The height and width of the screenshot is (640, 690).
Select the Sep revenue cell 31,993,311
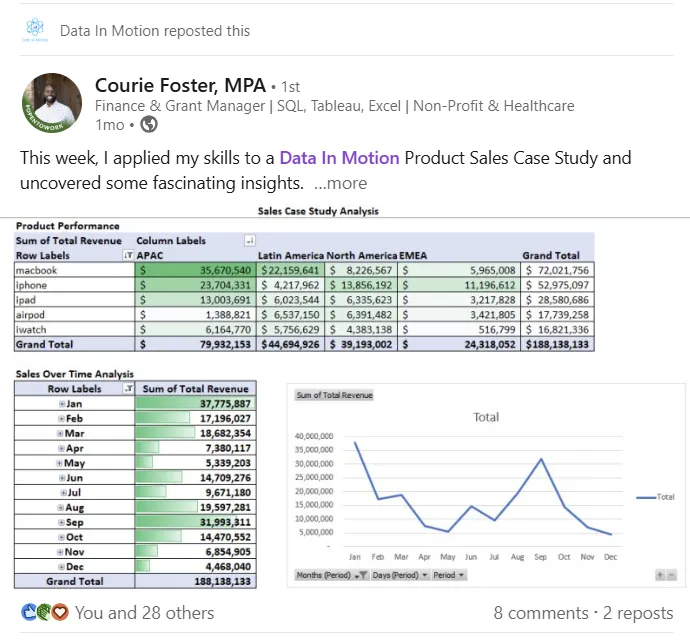pos(195,522)
